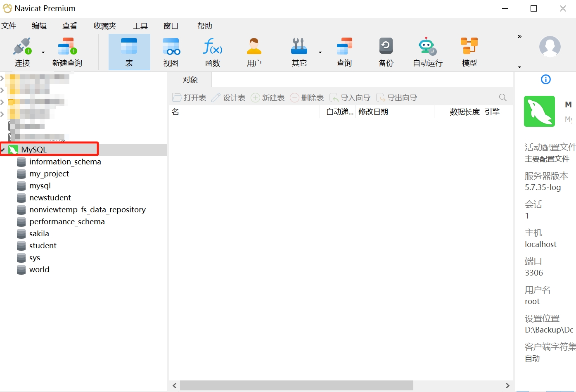Screen dimensions: 576x392
Task: Click the Connection (连接) plug icon
Action: [22, 47]
